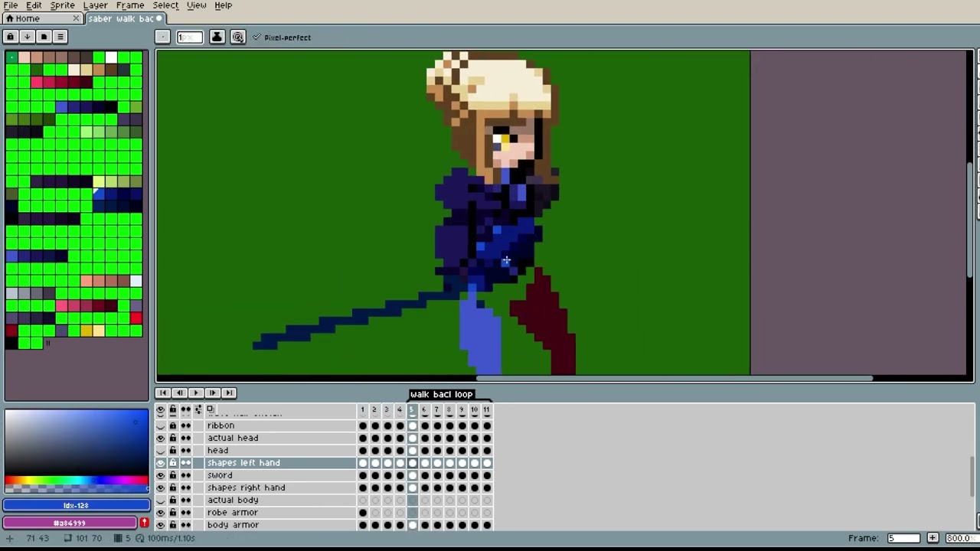Show the hidden ribbon layer
The image size is (980, 551).
click(160, 425)
